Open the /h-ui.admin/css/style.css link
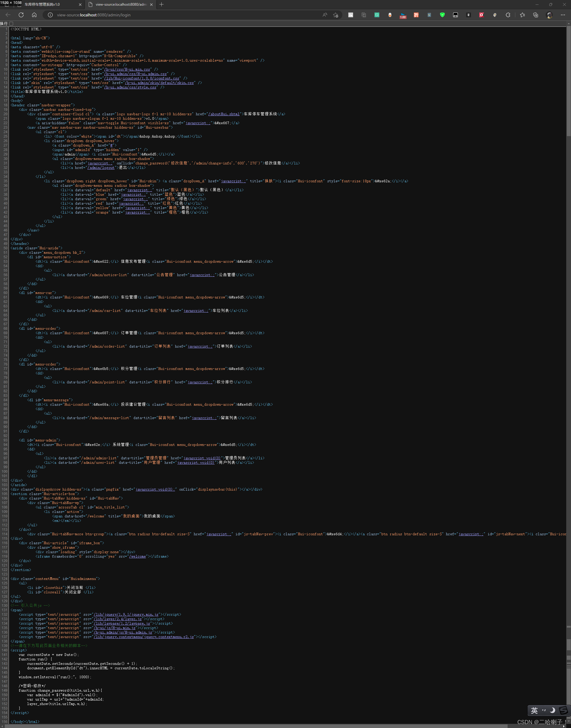The height and width of the screenshot is (728, 571). [x=130, y=87]
